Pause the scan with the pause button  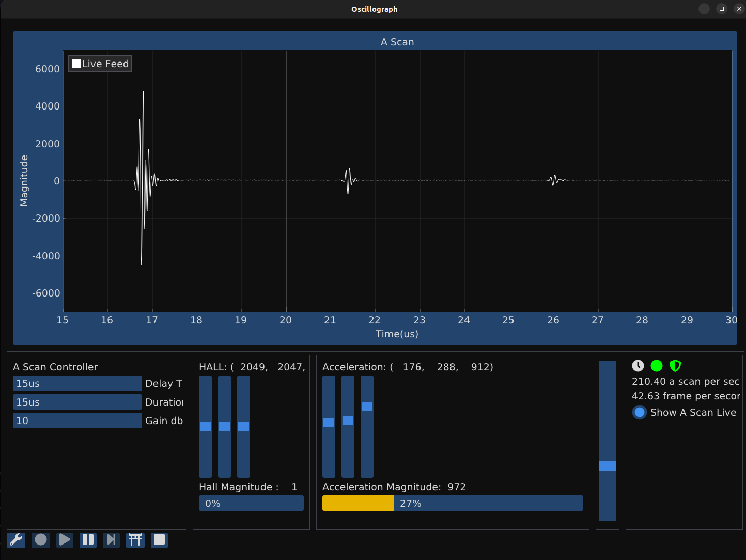tap(88, 540)
